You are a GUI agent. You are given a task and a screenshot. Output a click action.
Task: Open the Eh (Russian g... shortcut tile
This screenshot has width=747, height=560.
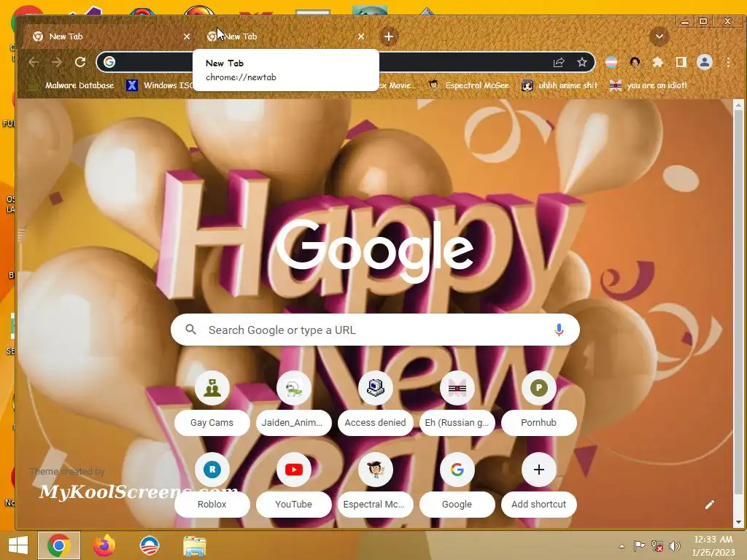(457, 402)
